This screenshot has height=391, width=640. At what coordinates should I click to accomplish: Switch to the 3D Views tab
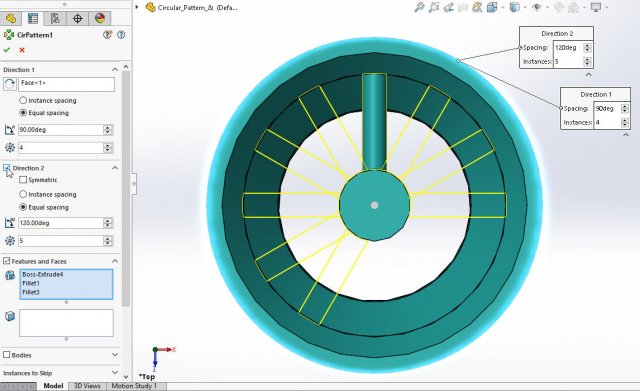(x=87, y=386)
